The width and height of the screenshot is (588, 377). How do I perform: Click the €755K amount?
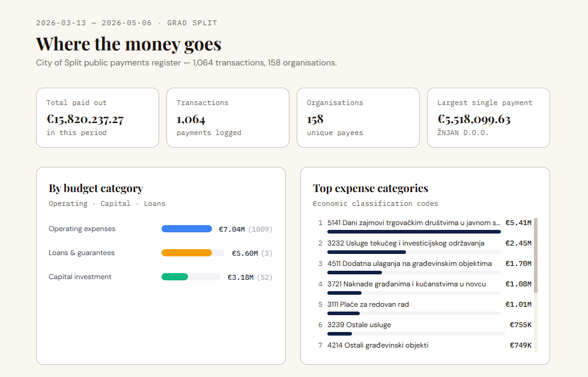[x=521, y=325]
